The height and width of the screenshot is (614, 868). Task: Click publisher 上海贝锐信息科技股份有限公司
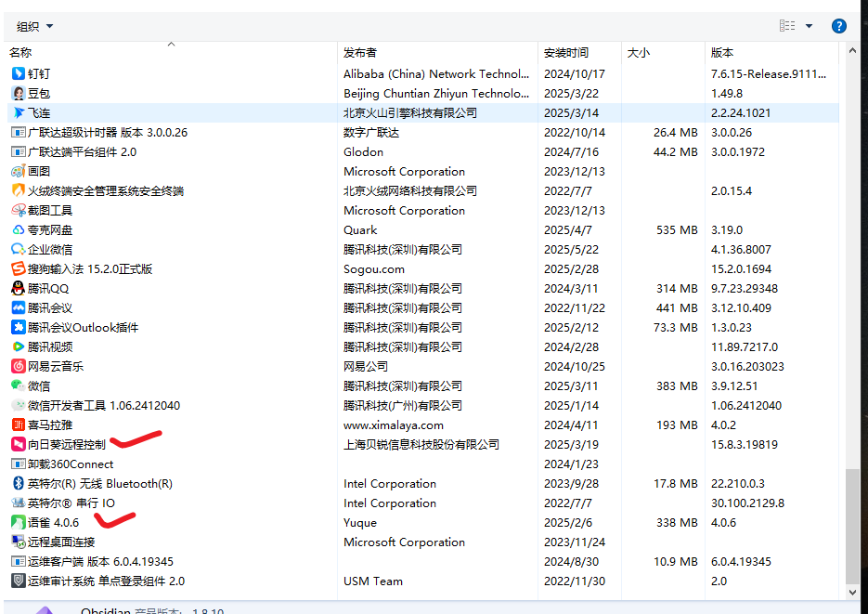click(x=421, y=445)
